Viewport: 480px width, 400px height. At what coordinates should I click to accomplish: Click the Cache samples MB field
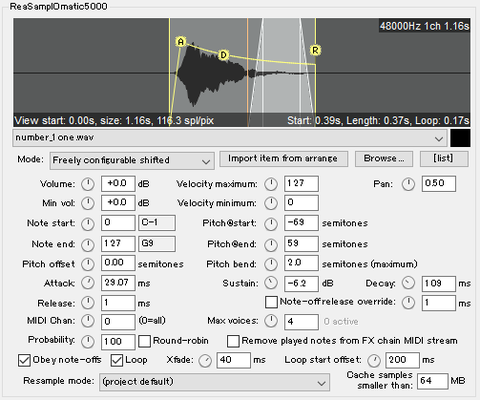tap(433, 381)
